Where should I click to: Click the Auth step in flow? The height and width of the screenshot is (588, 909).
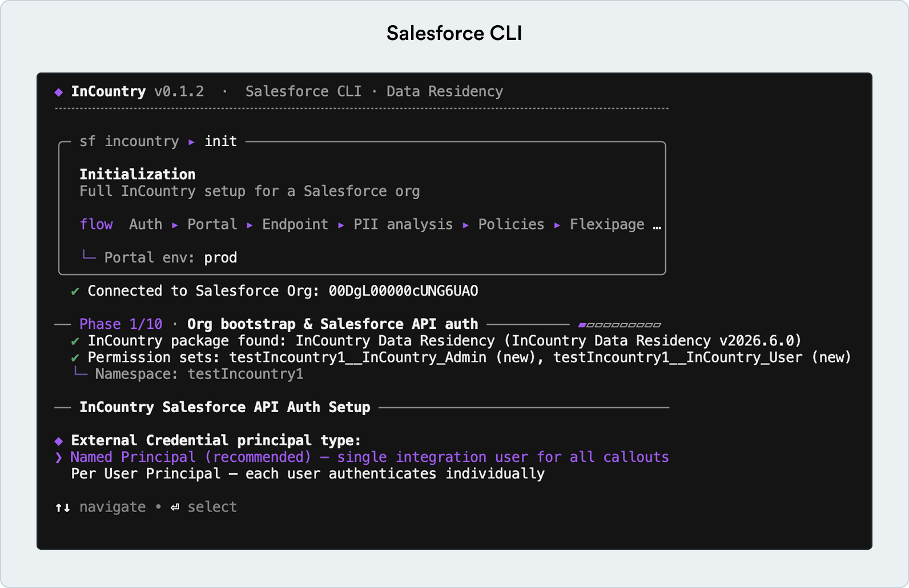pyautogui.click(x=146, y=224)
